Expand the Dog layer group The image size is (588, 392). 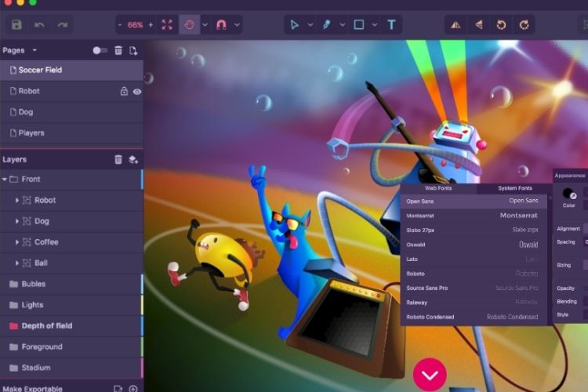pyautogui.click(x=17, y=221)
